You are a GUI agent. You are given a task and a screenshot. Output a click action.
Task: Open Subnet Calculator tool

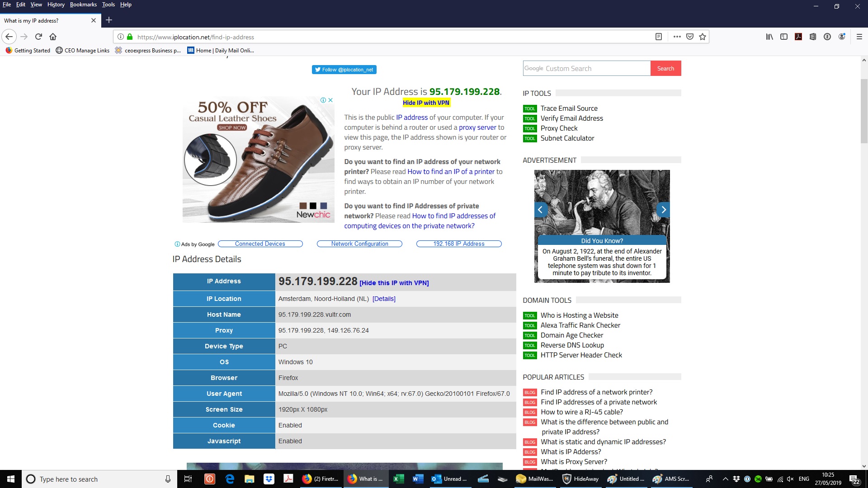coord(567,138)
